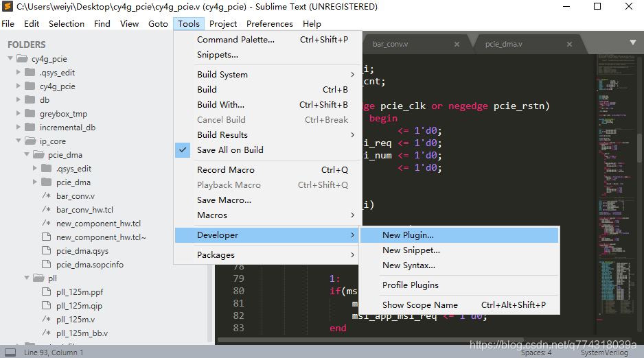The image size is (644, 358).
Task: Click Line 93, Column 1 status text
Action: [54, 353]
